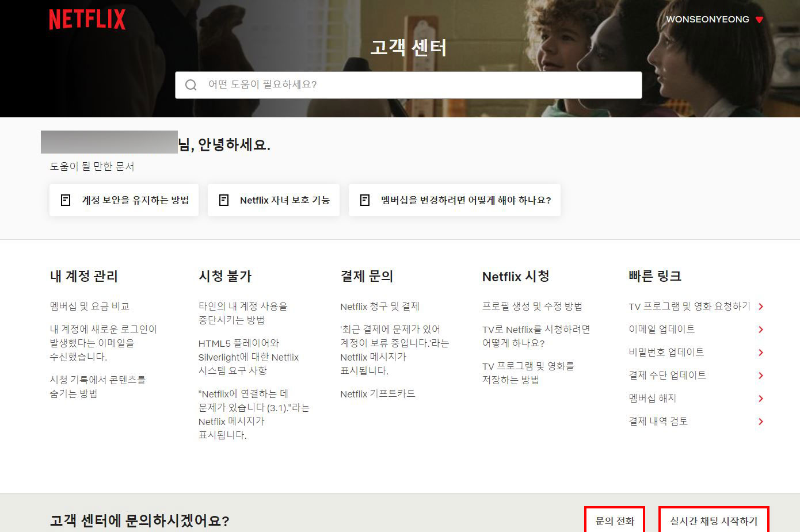This screenshot has height=532, width=800.
Task: Click the 빠른 링크 heading
Action: [655, 277]
